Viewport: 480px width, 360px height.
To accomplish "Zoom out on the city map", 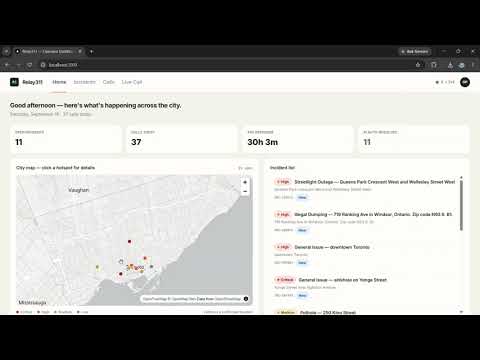I will pos(245,191).
